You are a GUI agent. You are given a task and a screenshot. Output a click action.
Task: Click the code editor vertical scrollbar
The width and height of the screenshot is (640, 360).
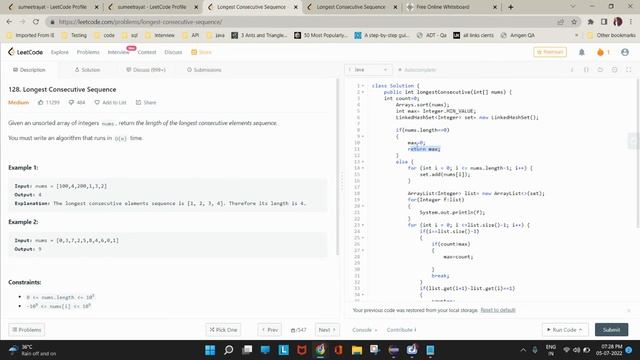[x=637, y=153]
